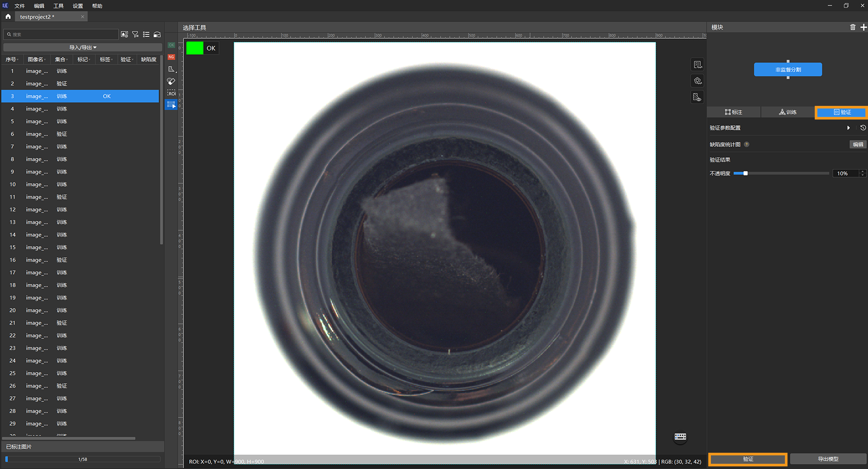Toggle hide label results eye icon
The width and height of the screenshot is (868, 469).
pos(697,64)
